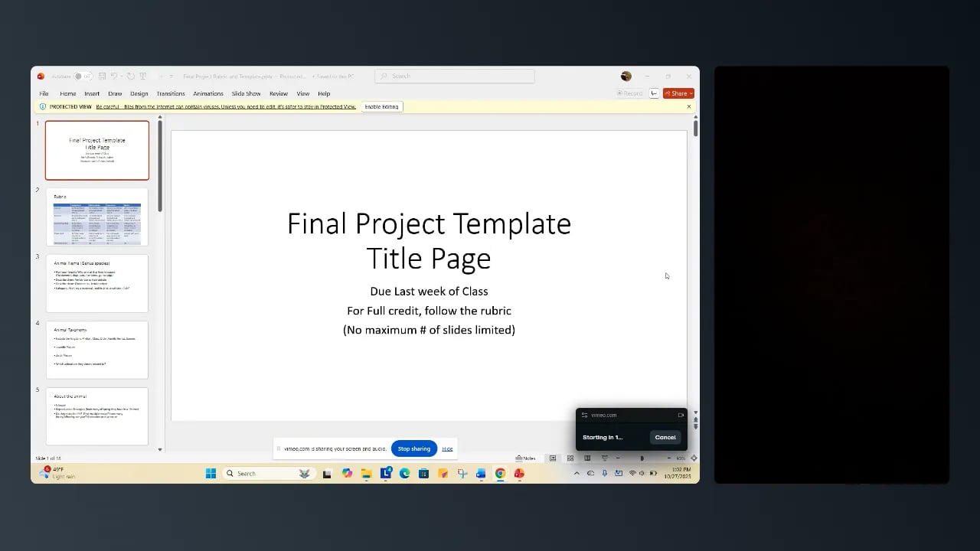Open Microsoft Edge from the taskbar
Screen dimensions: 980x551
tap(405, 474)
